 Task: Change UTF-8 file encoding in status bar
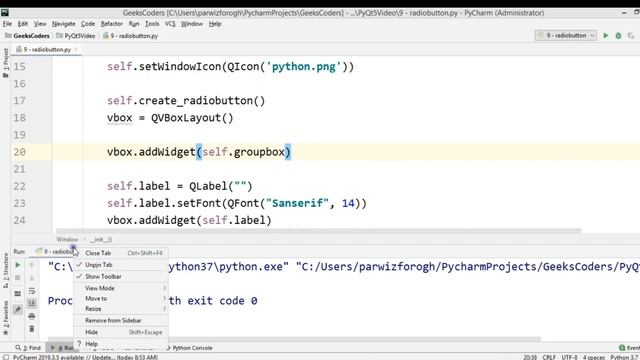pos(569,357)
